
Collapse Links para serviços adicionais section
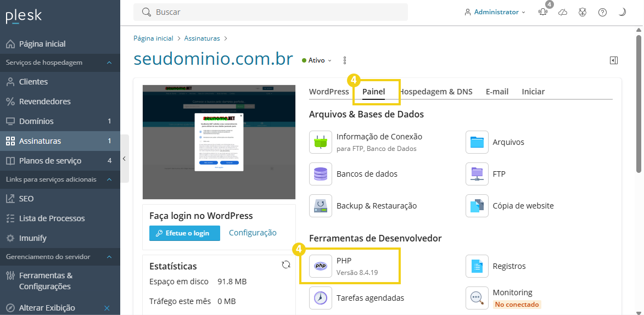point(109,179)
